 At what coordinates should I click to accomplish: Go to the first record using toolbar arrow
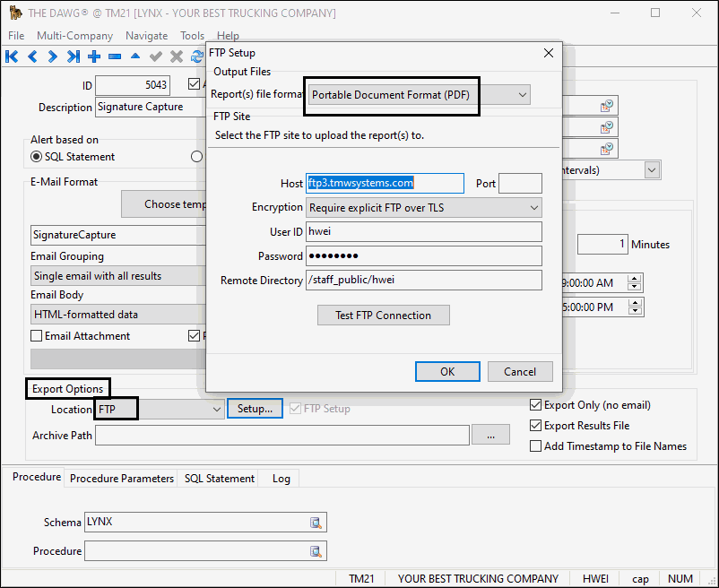point(12,56)
